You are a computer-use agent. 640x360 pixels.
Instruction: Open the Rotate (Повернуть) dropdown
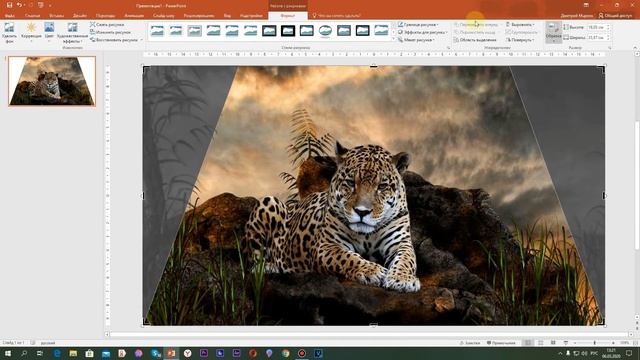tap(520, 40)
